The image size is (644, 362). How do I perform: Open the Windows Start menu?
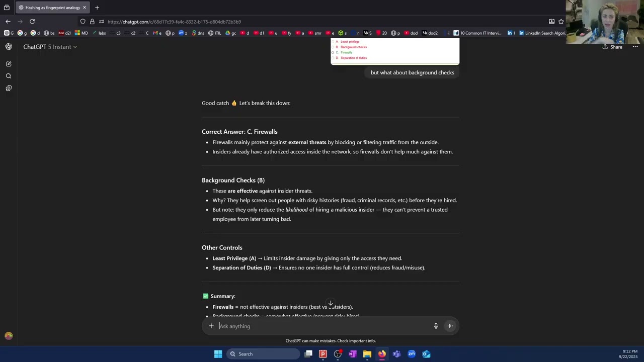218,354
